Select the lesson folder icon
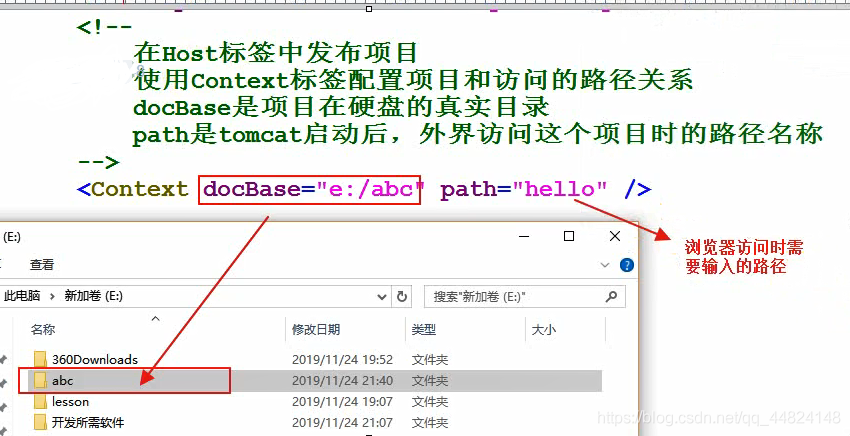The width and height of the screenshot is (850, 436). click(40, 402)
